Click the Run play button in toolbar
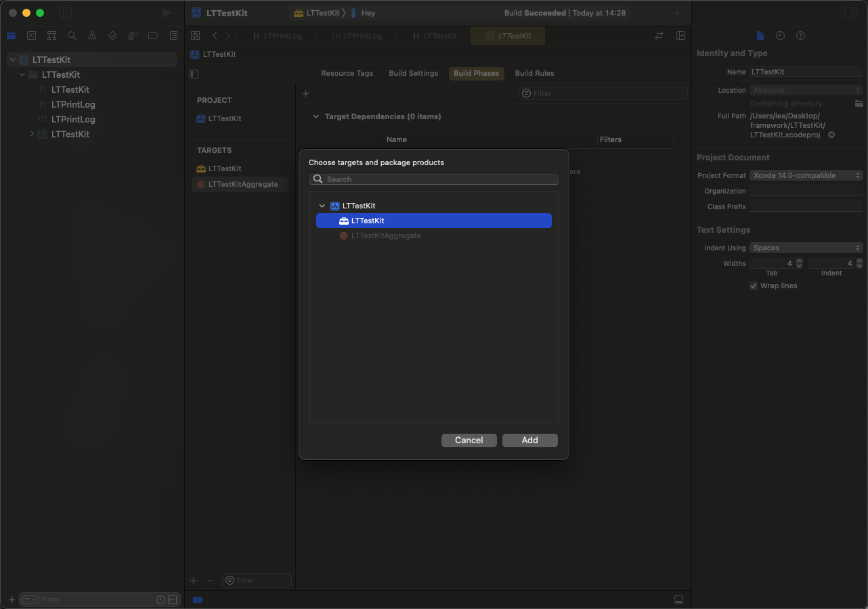Viewport: 868px width, 609px height. [167, 13]
